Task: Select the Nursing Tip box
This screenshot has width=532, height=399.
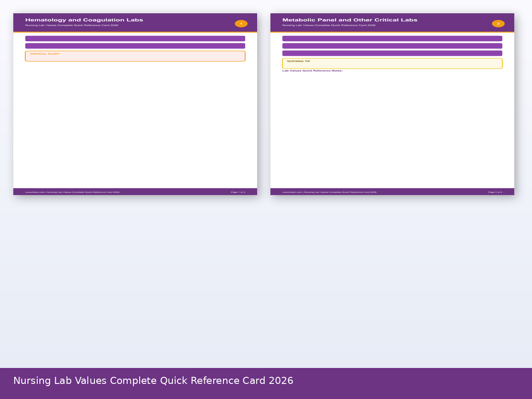Action: pos(392,63)
